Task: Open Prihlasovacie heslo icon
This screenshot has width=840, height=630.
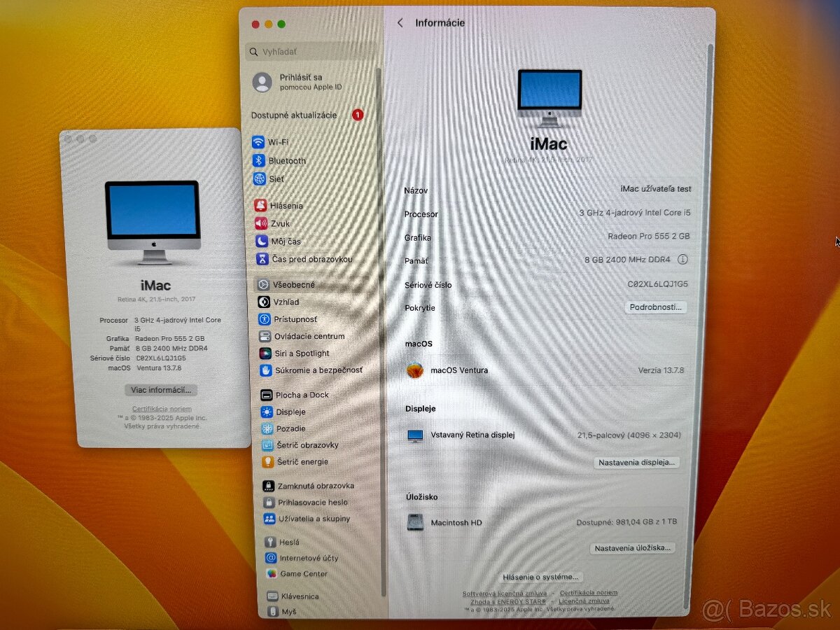Action: (x=269, y=502)
